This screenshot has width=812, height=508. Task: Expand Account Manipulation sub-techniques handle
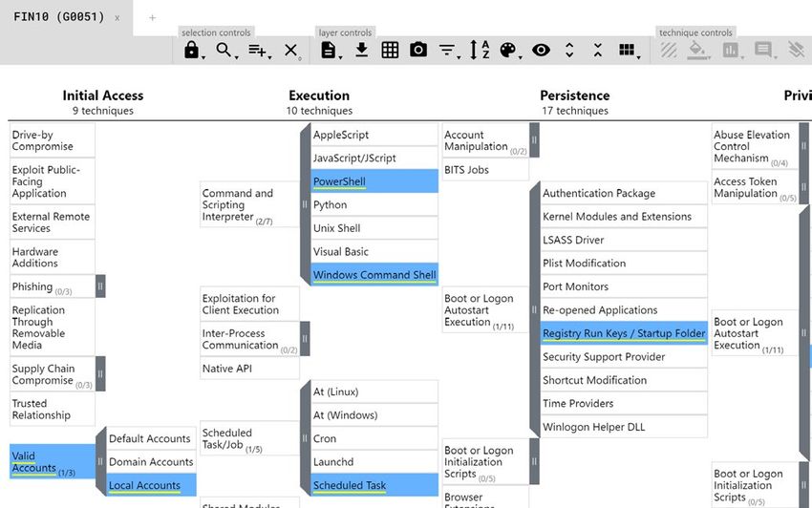[534, 139]
